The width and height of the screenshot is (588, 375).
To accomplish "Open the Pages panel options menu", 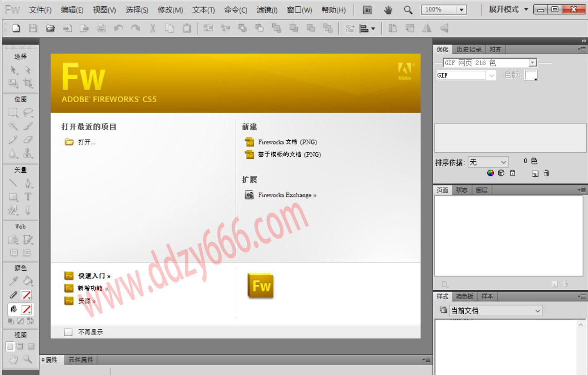I will [x=582, y=190].
